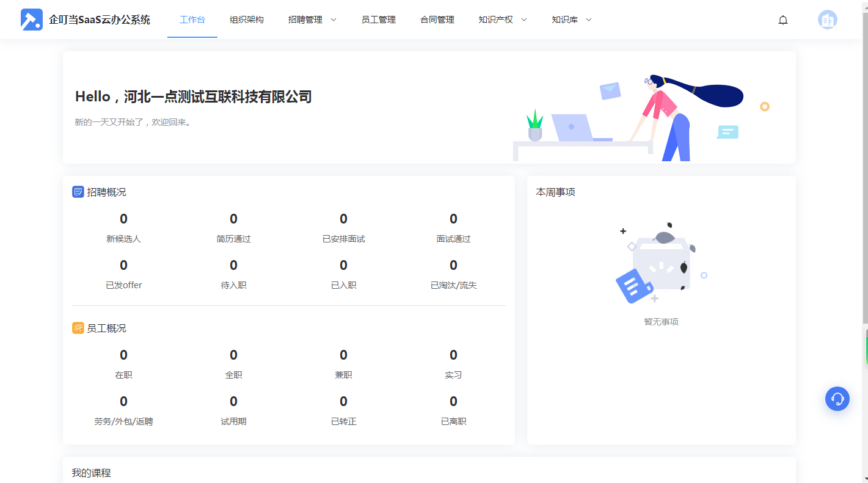
Task: Select the 全职 statistic
Action: tap(233, 365)
